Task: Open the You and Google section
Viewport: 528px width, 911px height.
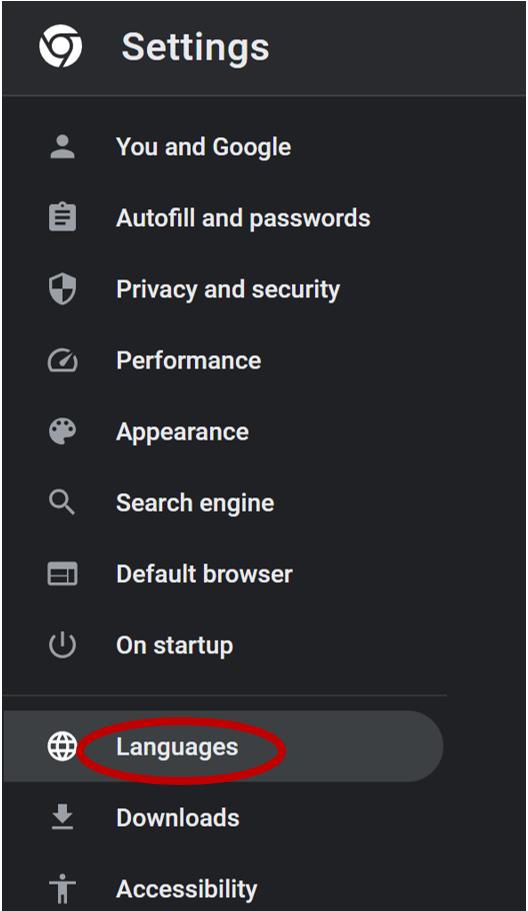Action: (x=203, y=147)
